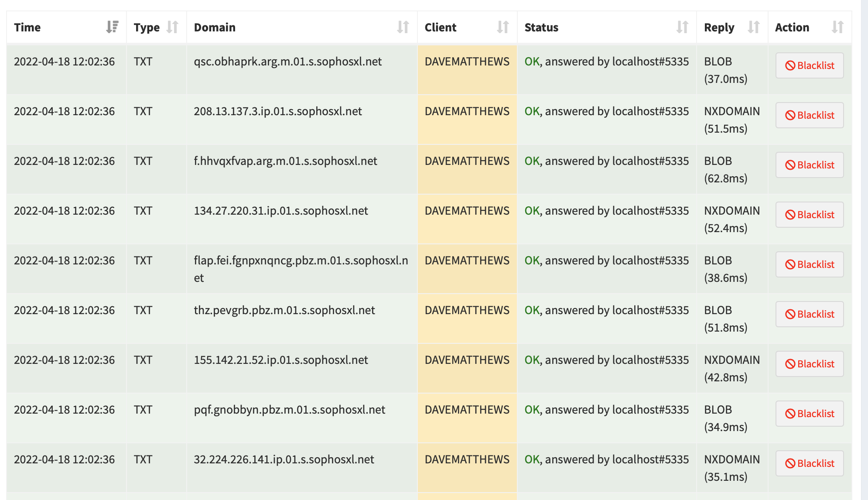Click reply BLOB (38.6ms)
The width and height of the screenshot is (868, 500).
[726, 269]
